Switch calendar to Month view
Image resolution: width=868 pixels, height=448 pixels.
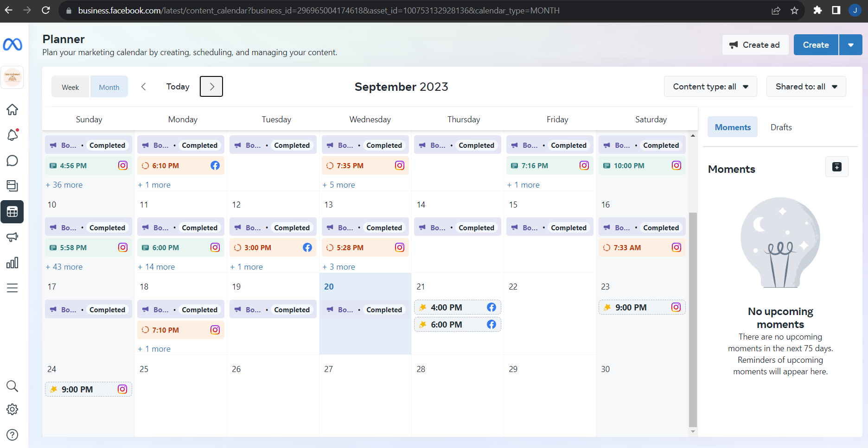pyautogui.click(x=109, y=87)
